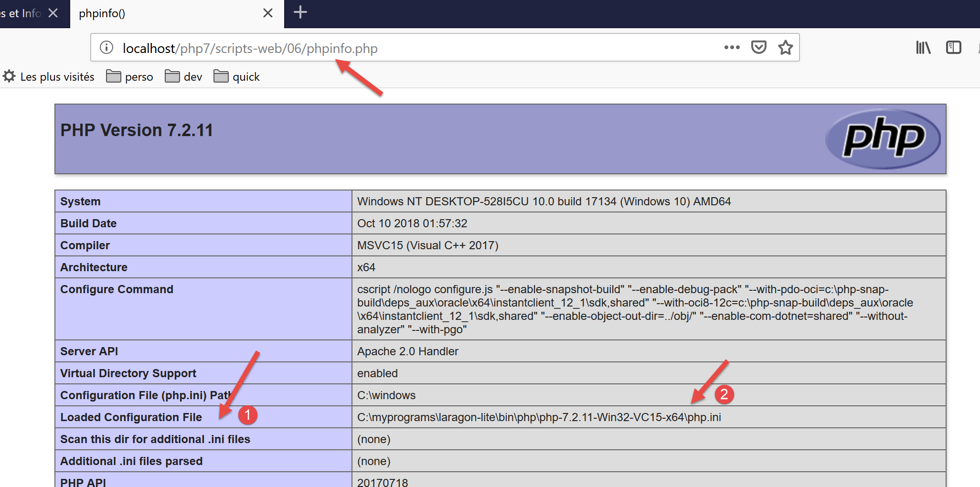Image resolution: width=980 pixels, height=487 pixels.
Task: Open the page actions three-dot menu
Action: (731, 47)
